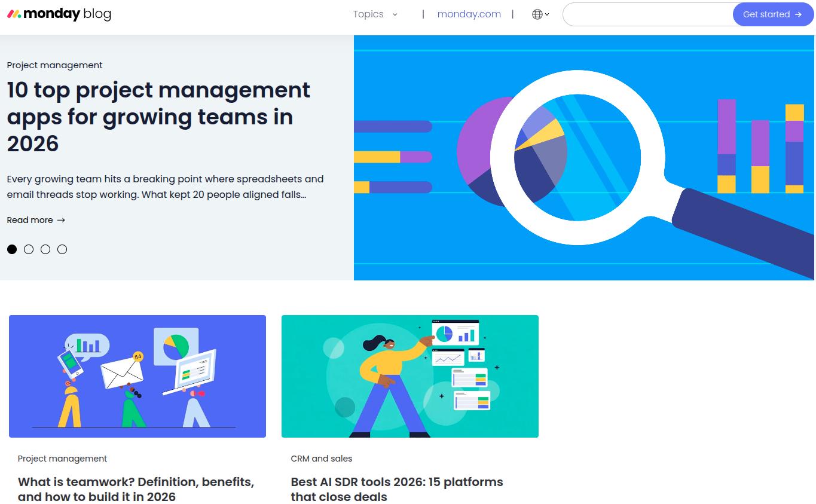This screenshot has width=816, height=504.
Task: Open "What is teamwork?" article title
Action: [136, 489]
